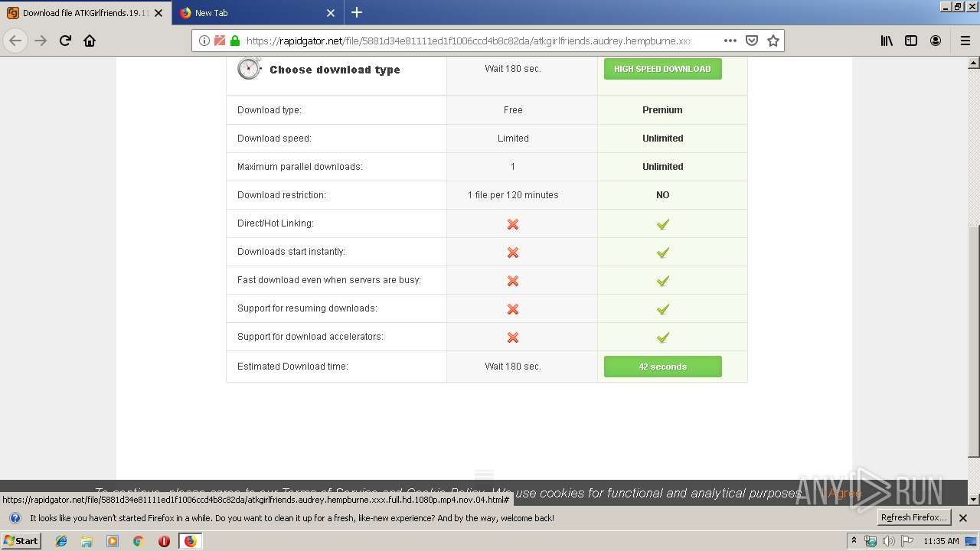This screenshot has height=551, width=980.
Task: Dismiss the Firefox refresh notification bar
Action: click(x=963, y=518)
